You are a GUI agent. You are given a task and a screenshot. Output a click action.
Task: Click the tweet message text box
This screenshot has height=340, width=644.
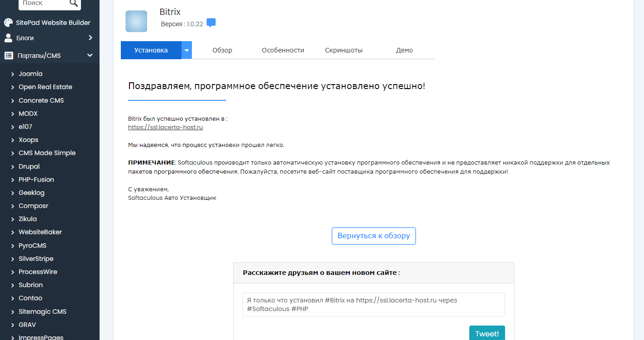click(x=374, y=304)
